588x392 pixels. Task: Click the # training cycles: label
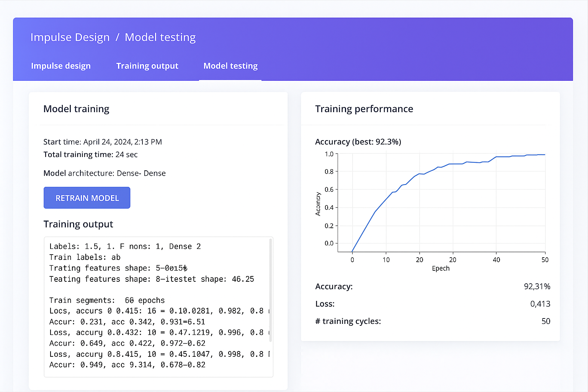348,321
